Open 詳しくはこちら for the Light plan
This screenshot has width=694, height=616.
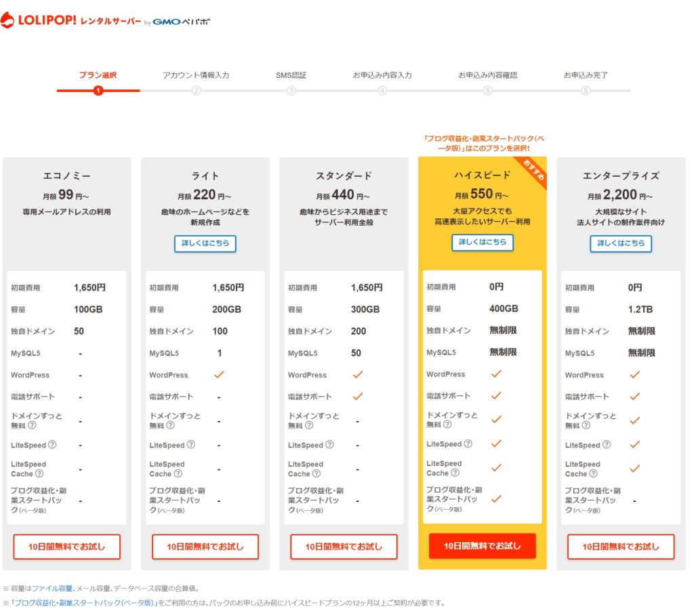[205, 243]
